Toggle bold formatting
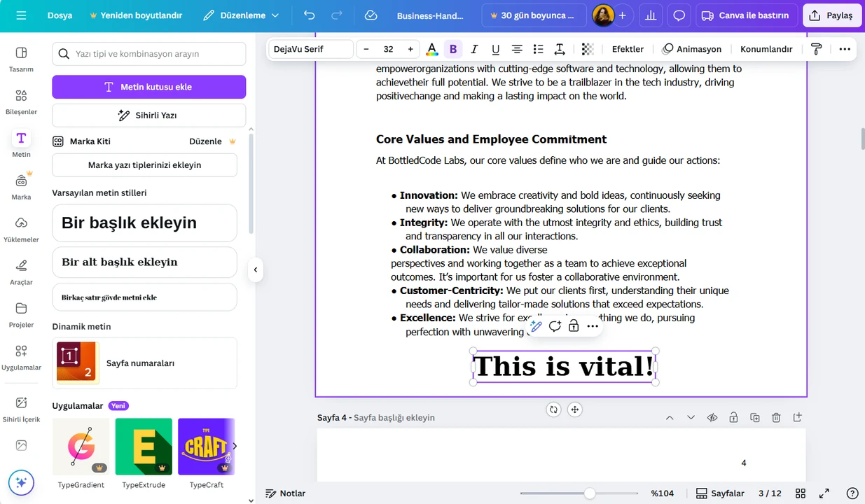 453,49
